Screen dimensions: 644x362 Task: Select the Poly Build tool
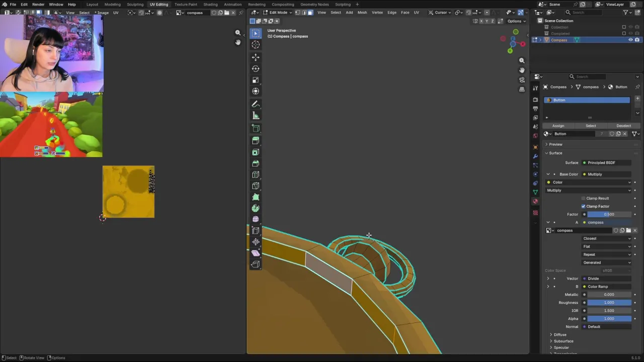pyautogui.click(x=256, y=197)
